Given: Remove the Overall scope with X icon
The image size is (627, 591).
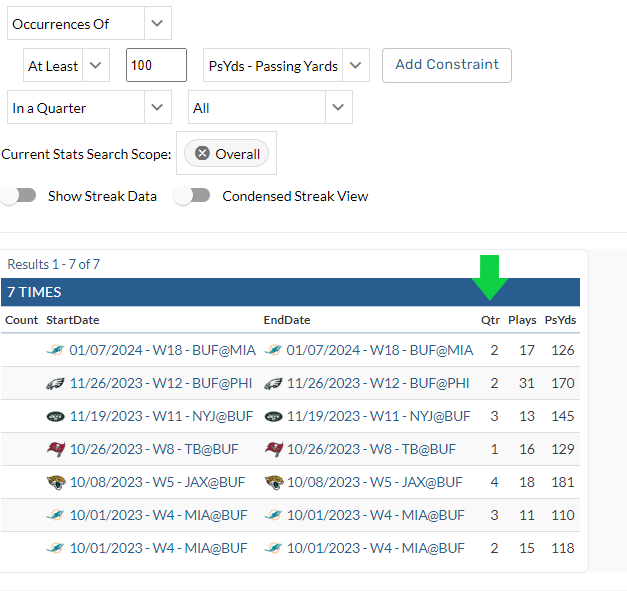Looking at the screenshot, I should click(x=203, y=154).
